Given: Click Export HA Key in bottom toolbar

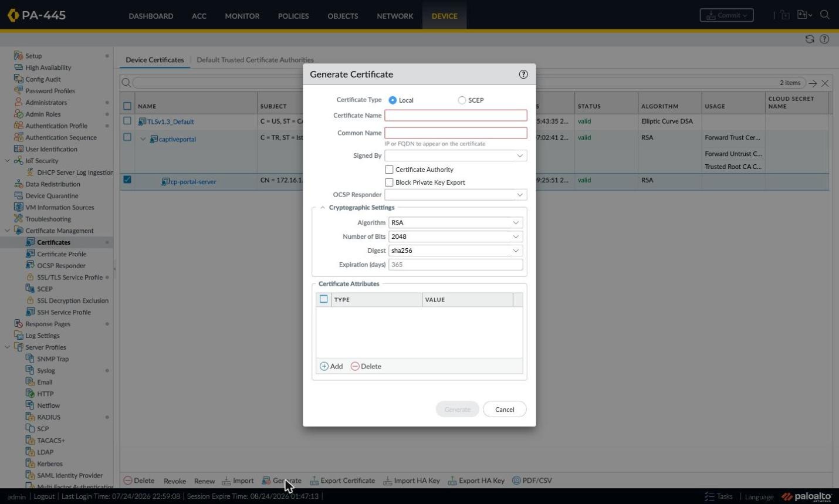Looking at the screenshot, I should [x=476, y=481].
